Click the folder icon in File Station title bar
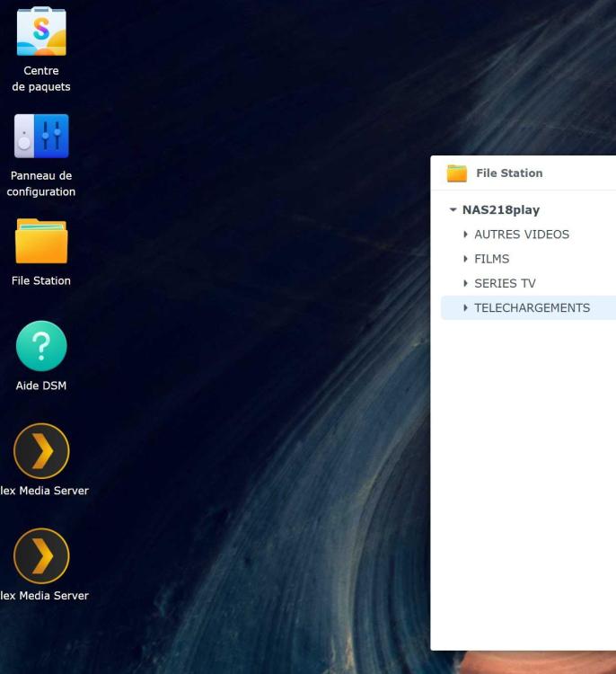Viewport: 616px width, 674px height. click(x=457, y=173)
